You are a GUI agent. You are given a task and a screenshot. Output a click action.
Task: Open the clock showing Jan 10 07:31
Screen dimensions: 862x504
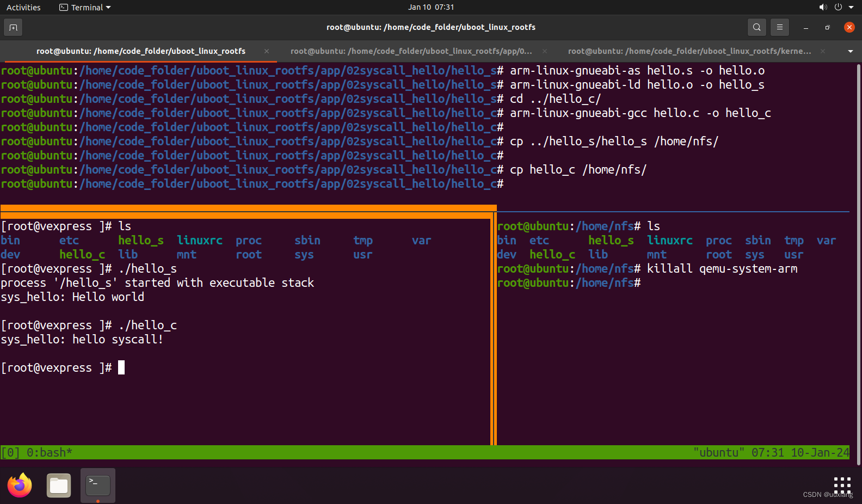coord(431,7)
